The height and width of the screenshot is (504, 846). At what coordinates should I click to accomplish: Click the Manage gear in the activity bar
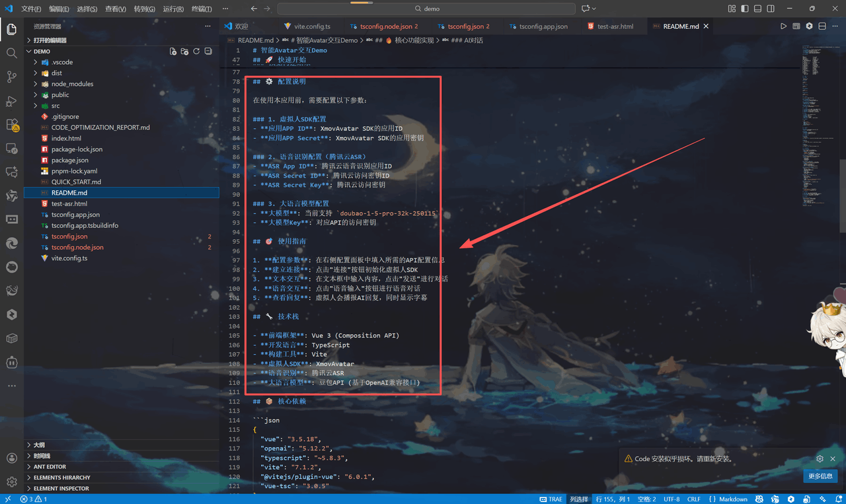click(x=11, y=482)
